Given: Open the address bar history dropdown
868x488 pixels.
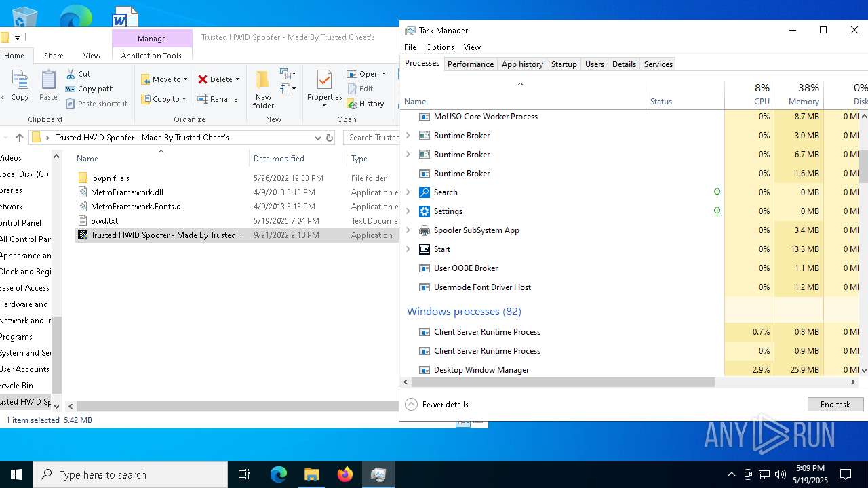Looking at the screenshot, I should point(317,138).
